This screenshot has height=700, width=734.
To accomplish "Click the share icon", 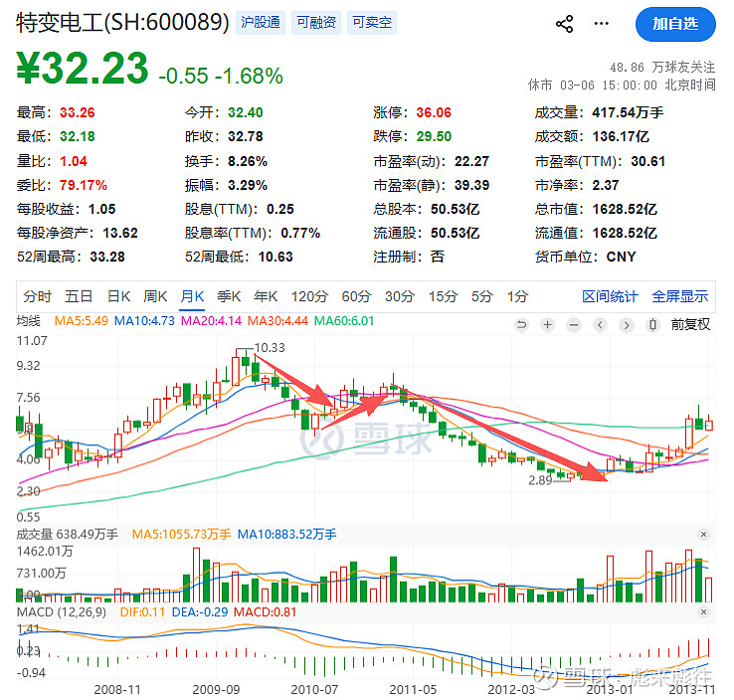I will 564,24.
